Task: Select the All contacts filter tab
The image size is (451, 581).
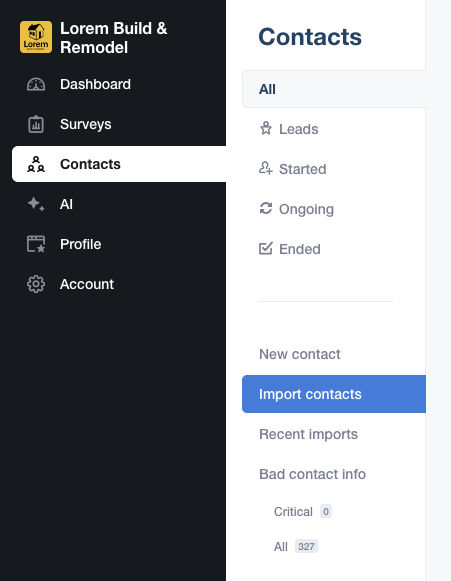Action: [x=334, y=89]
